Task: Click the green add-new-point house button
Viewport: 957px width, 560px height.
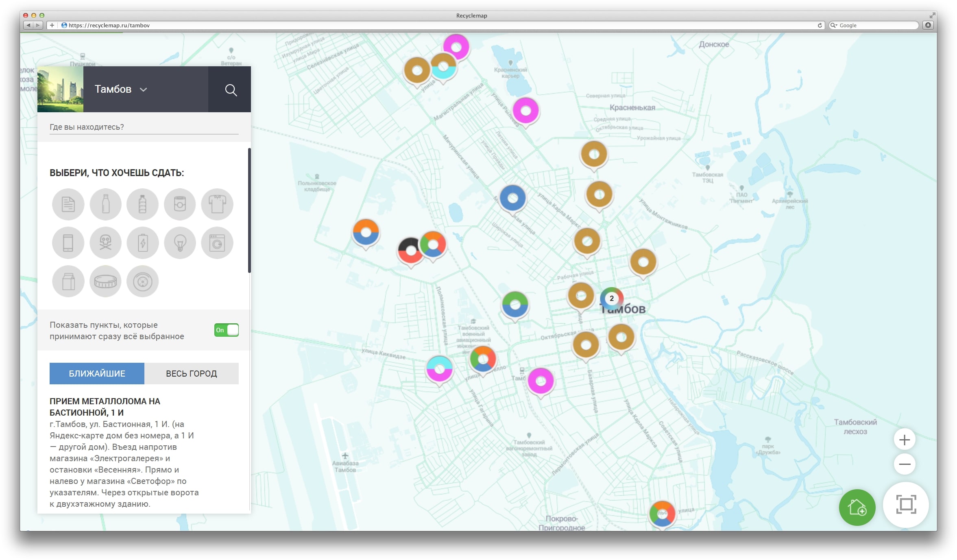Action: pos(857,507)
